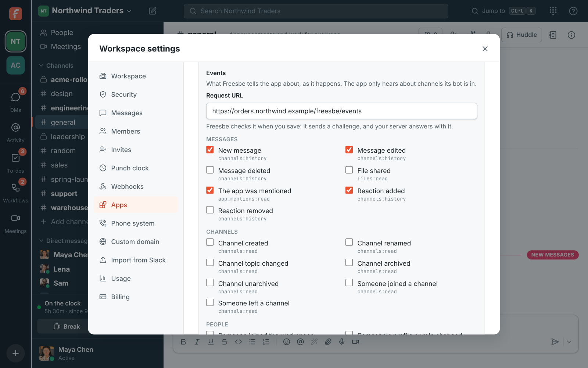Toggle italic in the message composer

pyautogui.click(x=197, y=342)
